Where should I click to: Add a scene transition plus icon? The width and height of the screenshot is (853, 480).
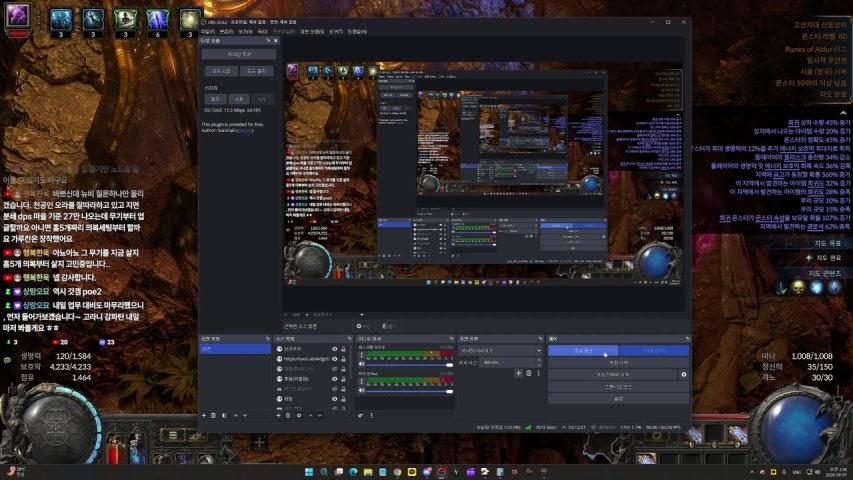518,373
